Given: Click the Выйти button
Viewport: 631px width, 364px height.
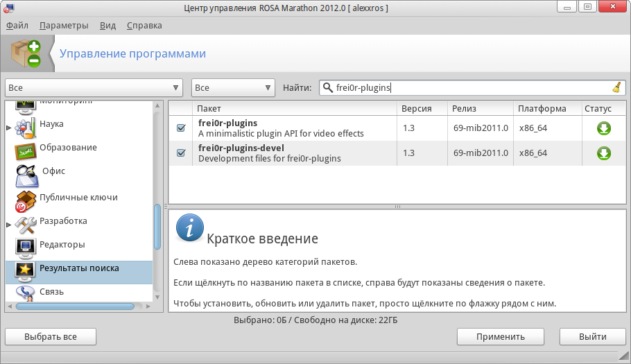Looking at the screenshot, I should [593, 337].
